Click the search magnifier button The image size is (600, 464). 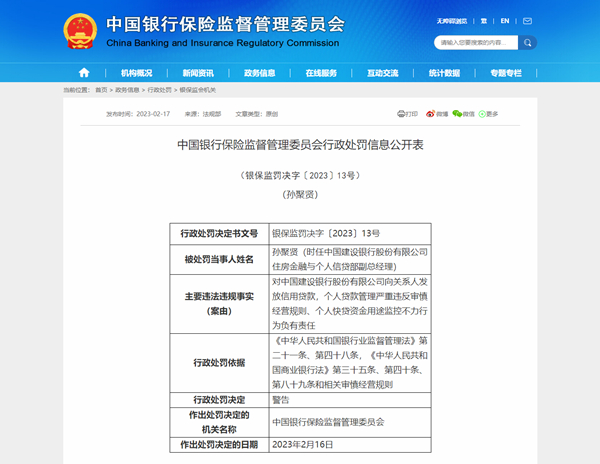point(528,42)
